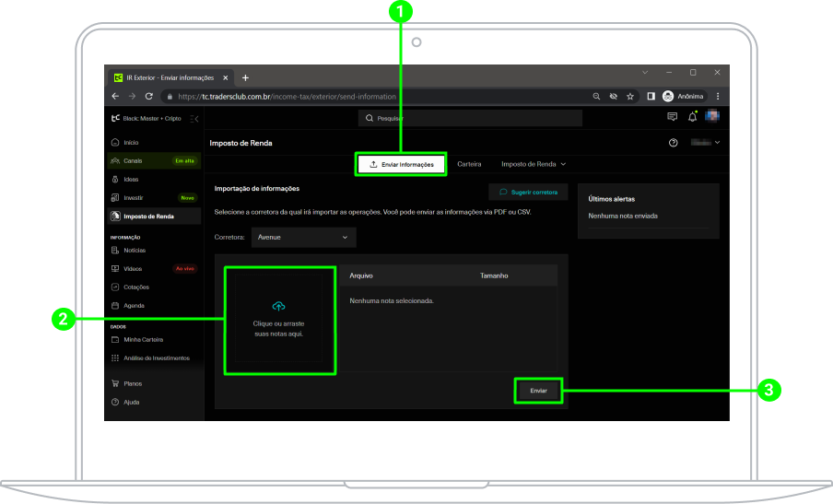This screenshot has width=833, height=504.
Task: Open the chat messages icon
Action: click(672, 116)
